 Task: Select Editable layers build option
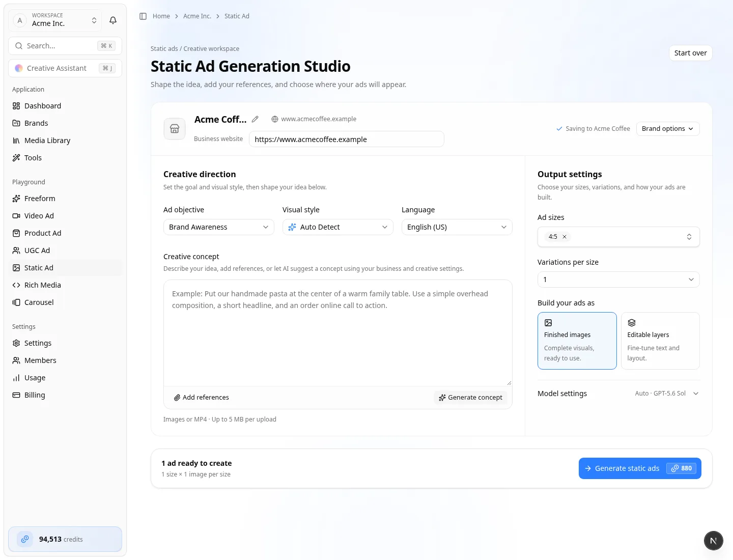click(660, 341)
